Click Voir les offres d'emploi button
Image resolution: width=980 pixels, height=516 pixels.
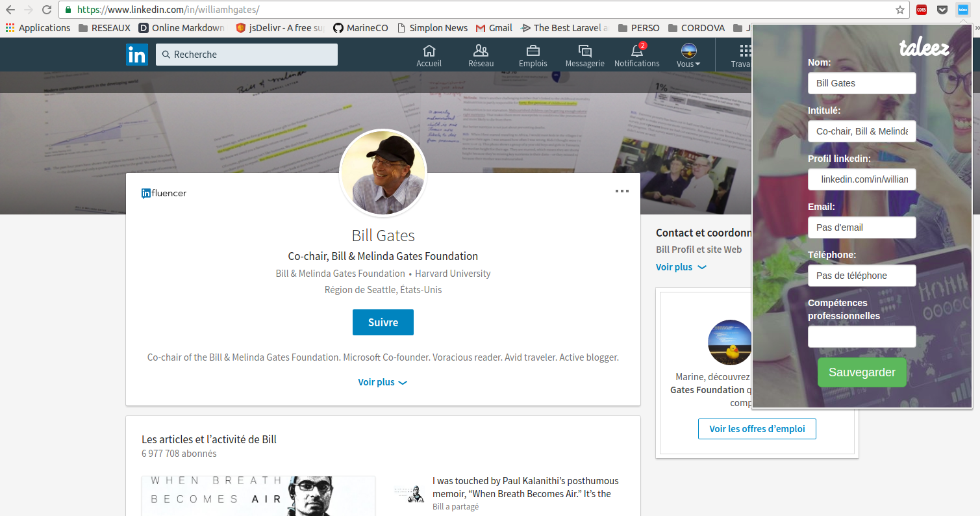coord(757,429)
